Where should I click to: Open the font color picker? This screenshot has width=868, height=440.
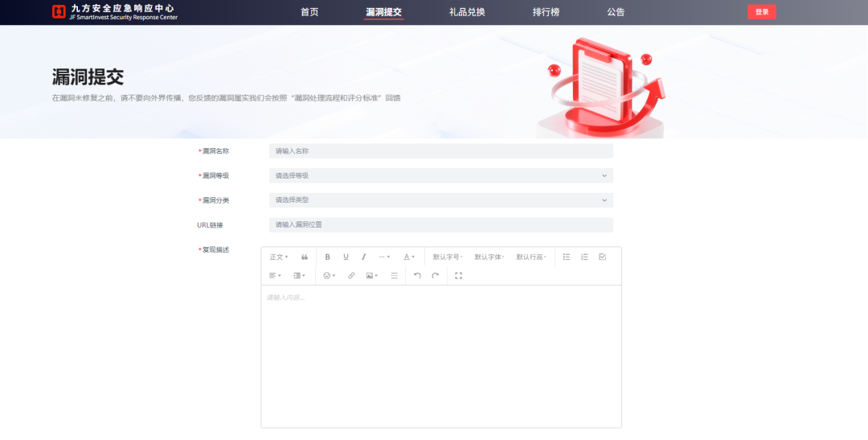(408, 257)
